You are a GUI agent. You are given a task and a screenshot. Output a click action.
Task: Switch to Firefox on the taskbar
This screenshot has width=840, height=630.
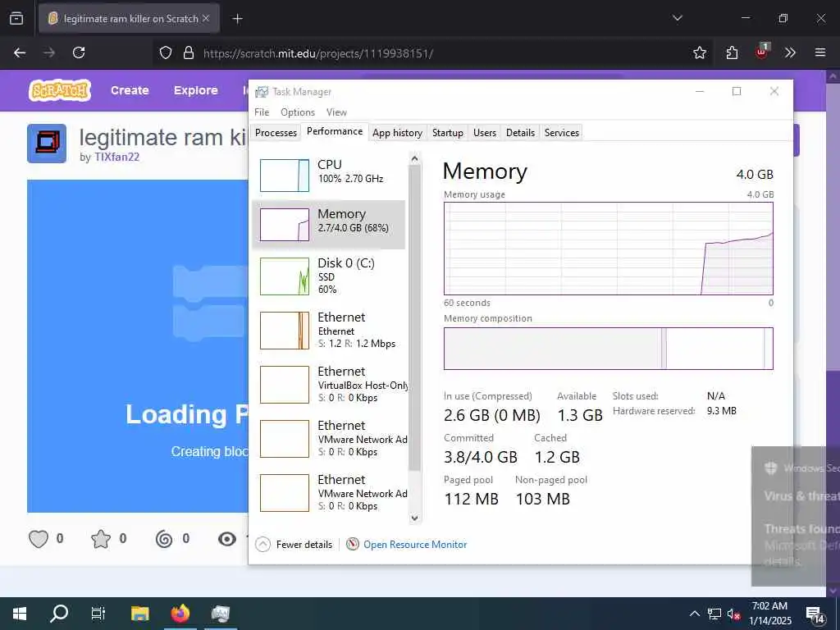point(180,614)
